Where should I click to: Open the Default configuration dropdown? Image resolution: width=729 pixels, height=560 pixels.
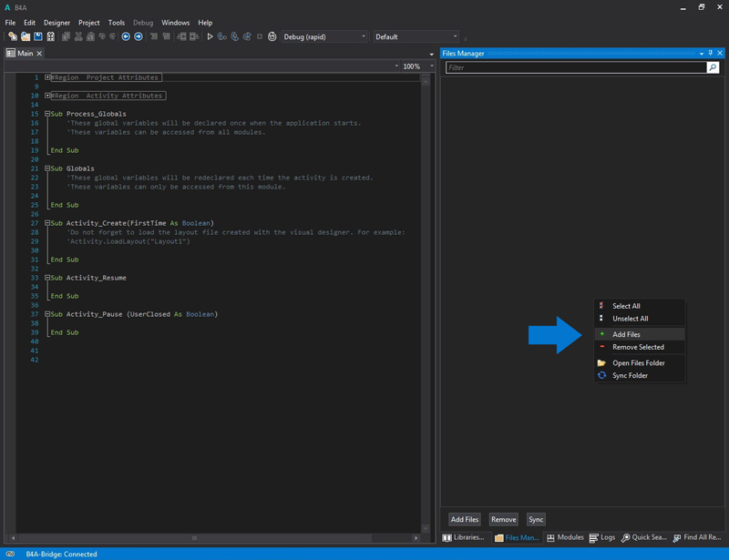416,36
